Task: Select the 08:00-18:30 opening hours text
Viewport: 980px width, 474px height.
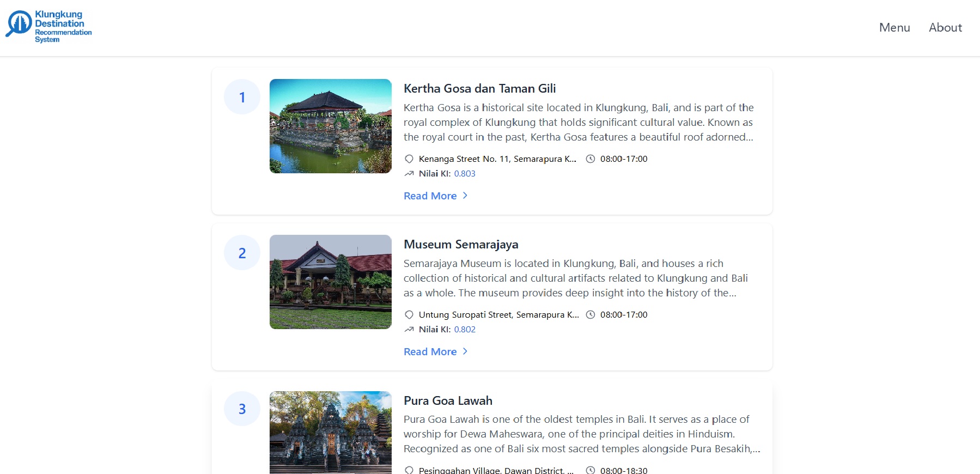Action: [624, 470]
